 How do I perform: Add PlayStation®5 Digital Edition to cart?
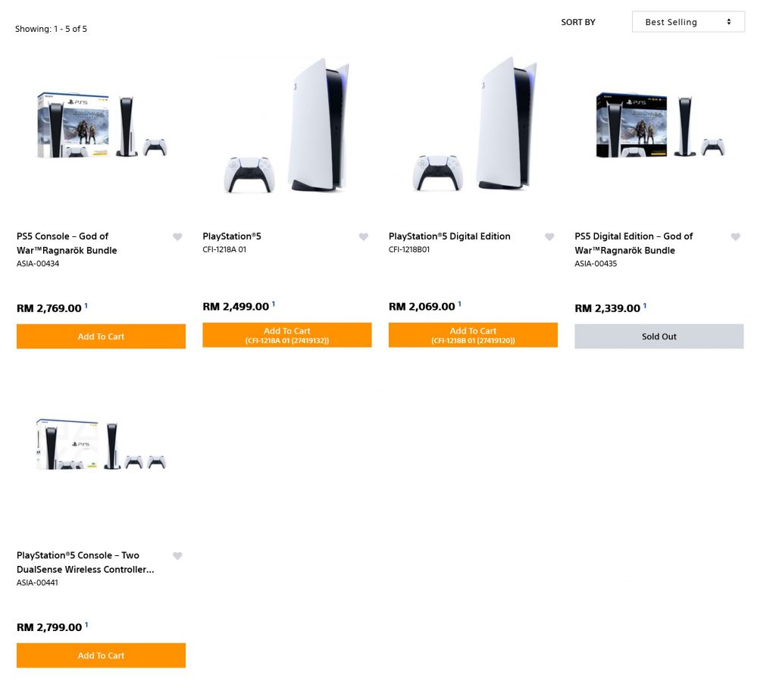473,335
